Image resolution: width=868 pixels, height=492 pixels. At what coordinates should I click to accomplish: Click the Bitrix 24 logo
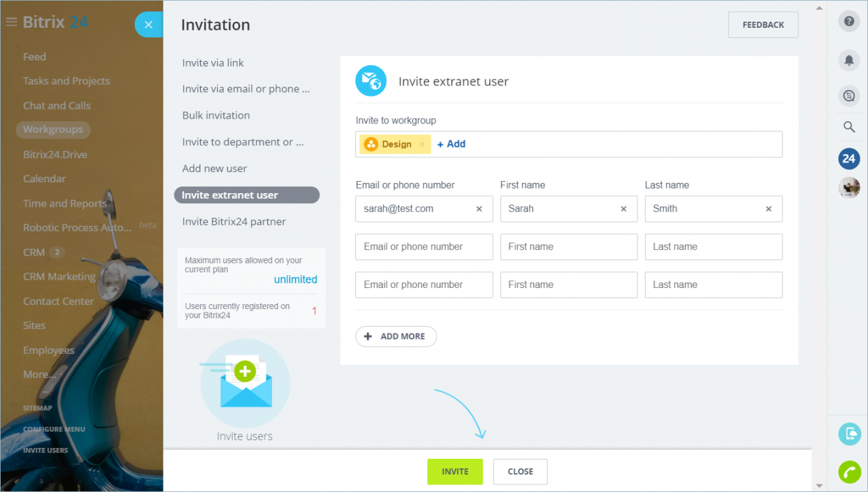tap(55, 22)
